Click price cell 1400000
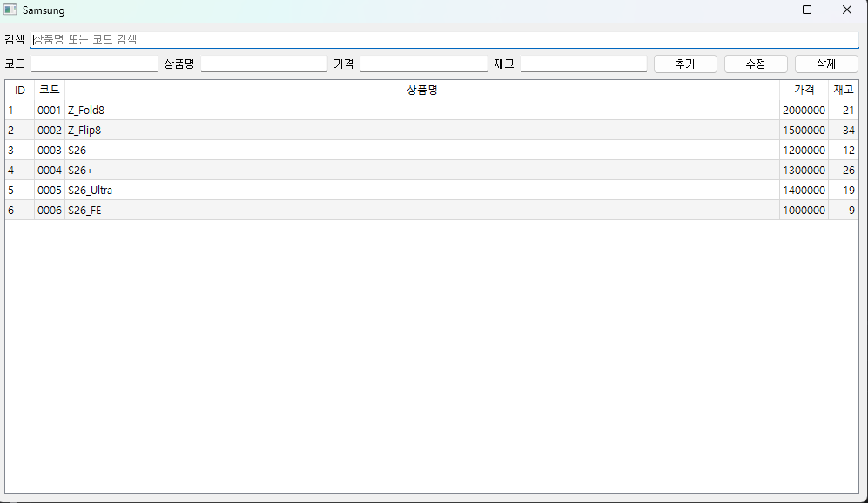 (804, 190)
